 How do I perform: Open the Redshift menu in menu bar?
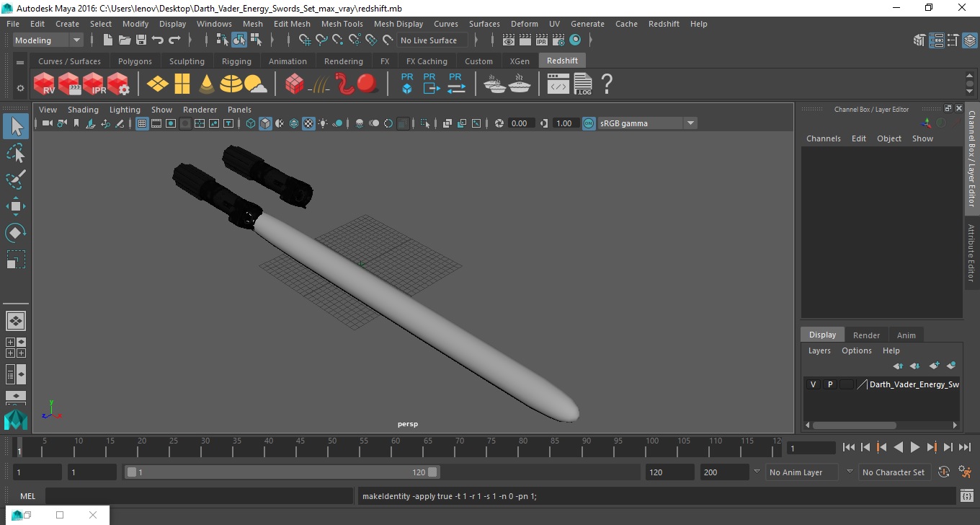[x=664, y=24]
